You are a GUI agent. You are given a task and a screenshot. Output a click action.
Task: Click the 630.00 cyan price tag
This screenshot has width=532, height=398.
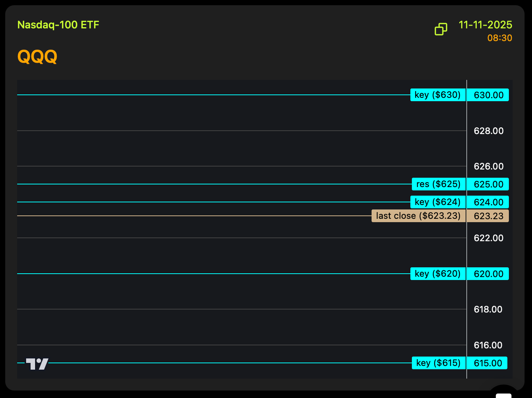coord(488,95)
